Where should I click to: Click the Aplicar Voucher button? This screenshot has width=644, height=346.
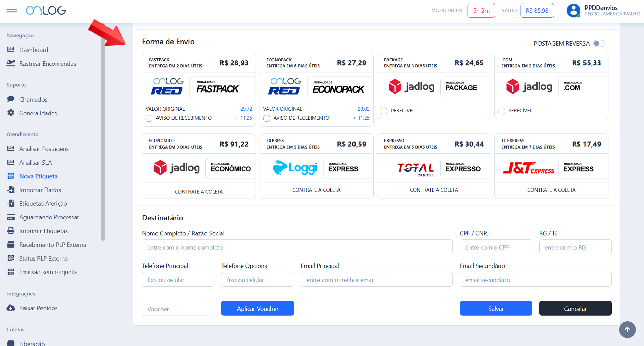(x=257, y=308)
